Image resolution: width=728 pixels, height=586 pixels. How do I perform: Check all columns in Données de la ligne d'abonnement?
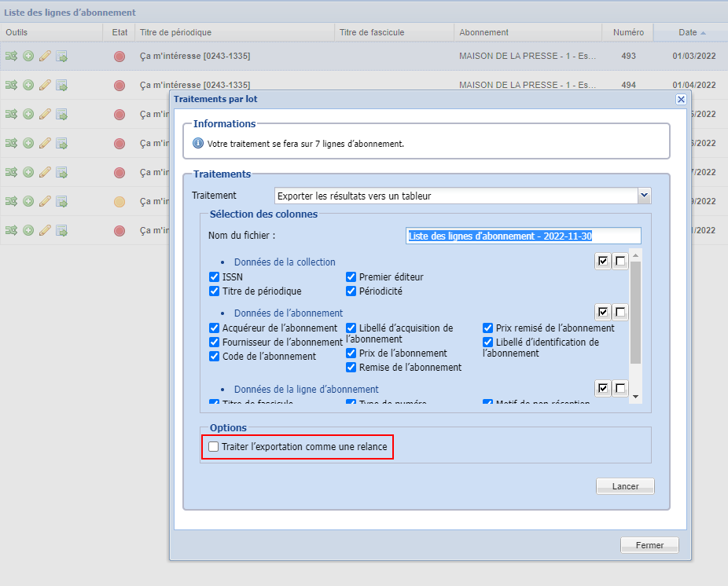click(603, 388)
